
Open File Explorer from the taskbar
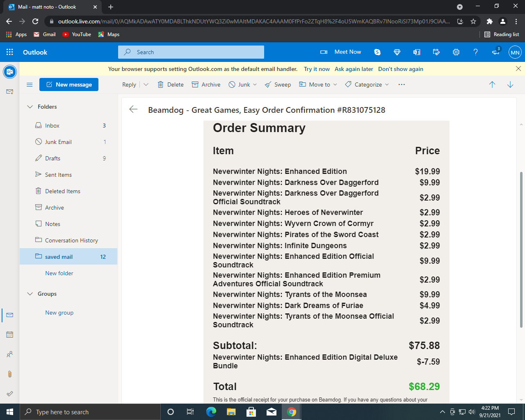[231, 412]
